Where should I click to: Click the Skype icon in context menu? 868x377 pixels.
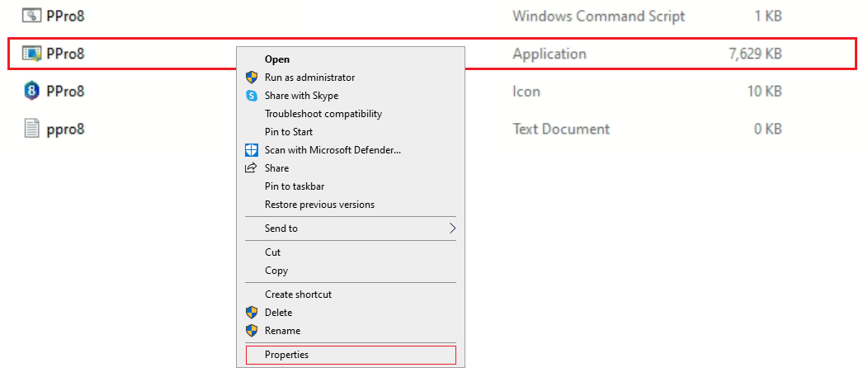tap(252, 96)
